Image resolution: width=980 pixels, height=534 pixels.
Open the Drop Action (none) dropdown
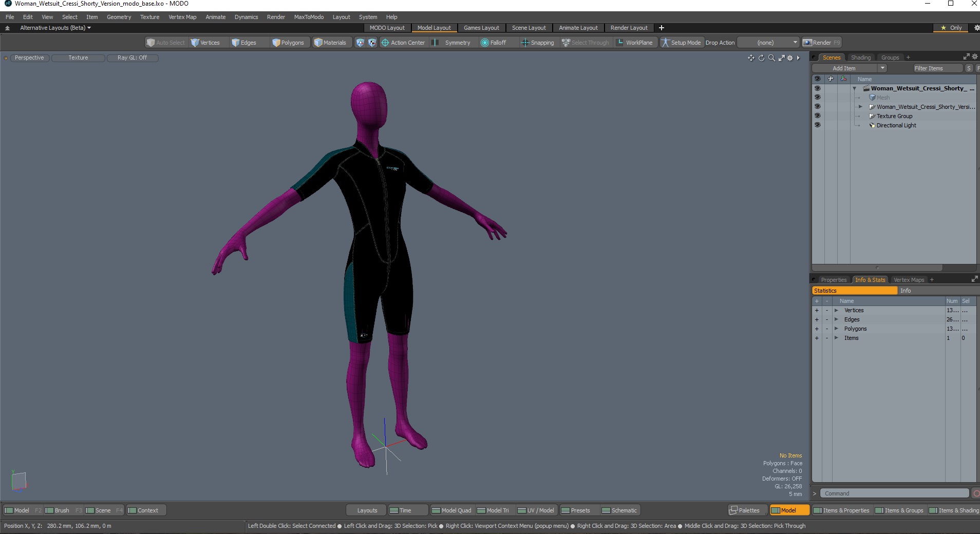[768, 43]
